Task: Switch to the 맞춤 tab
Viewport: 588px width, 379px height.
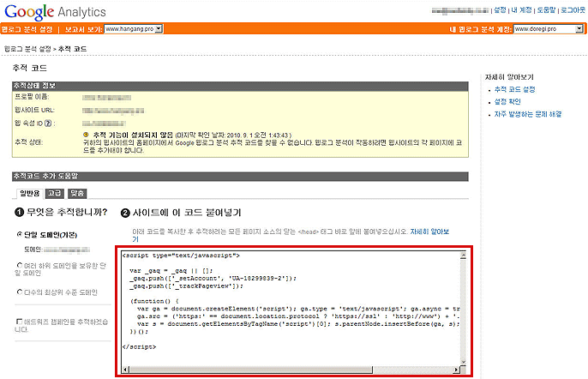Action: click(77, 193)
